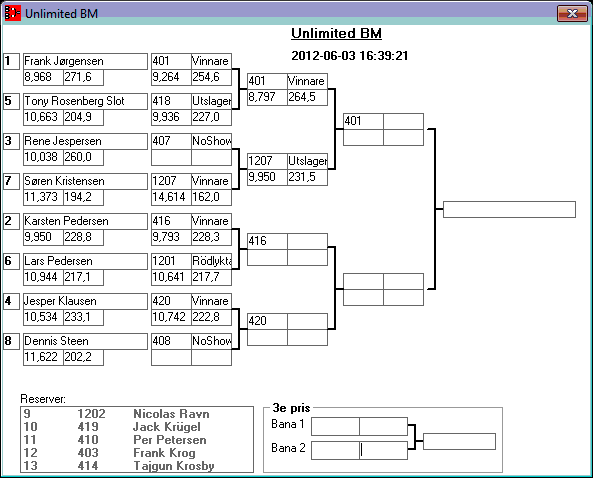
Task: Click the Dennis Steen NoShow field
Action: (211, 341)
